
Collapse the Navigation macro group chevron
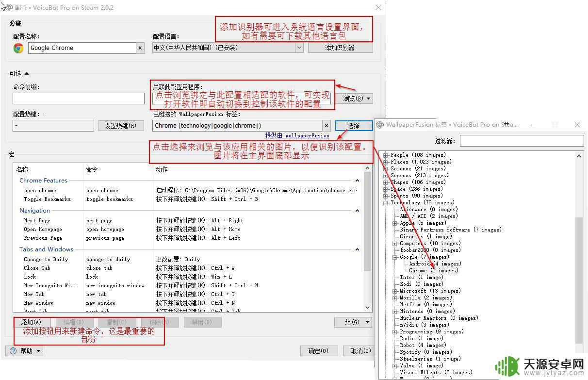point(358,211)
